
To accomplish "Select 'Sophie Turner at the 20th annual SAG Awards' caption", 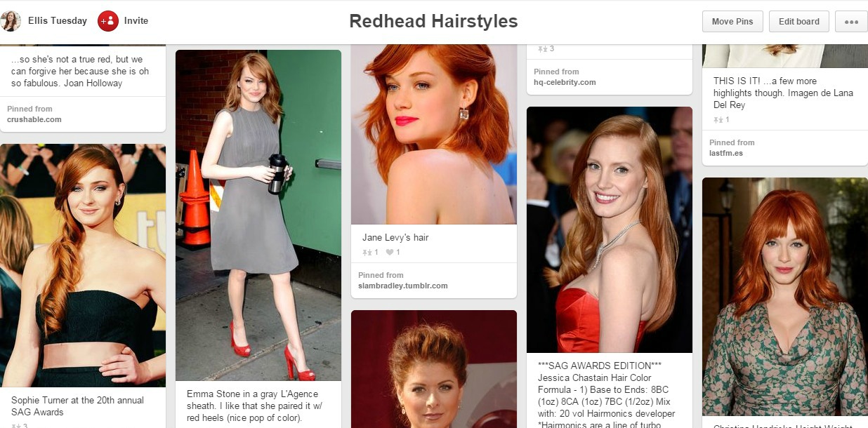I will tap(77, 406).
